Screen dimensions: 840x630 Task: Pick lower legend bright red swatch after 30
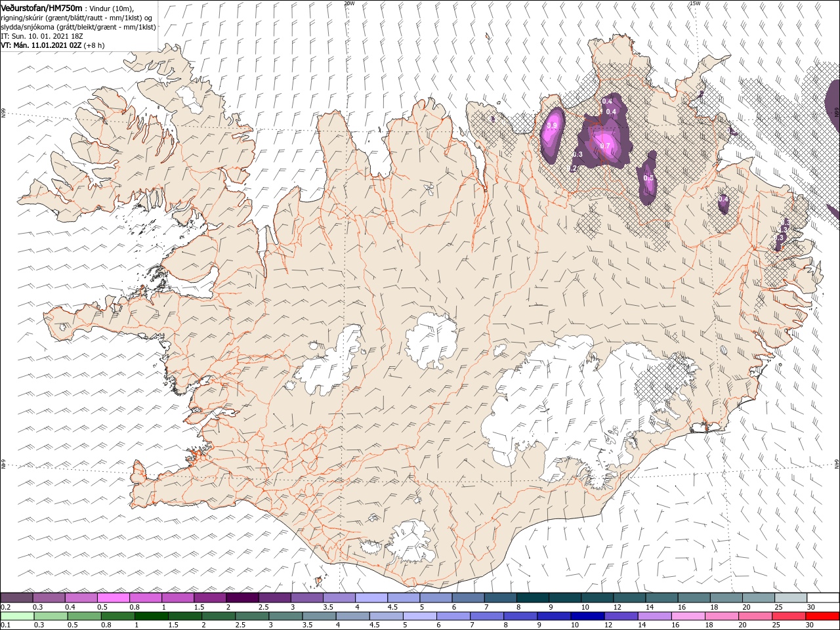tap(823, 616)
